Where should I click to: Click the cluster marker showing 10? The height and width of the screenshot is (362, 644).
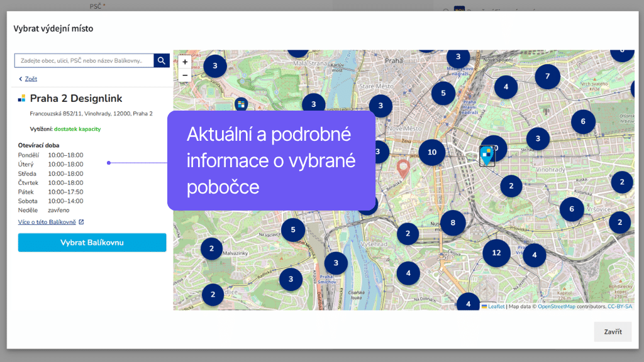pos(432,152)
